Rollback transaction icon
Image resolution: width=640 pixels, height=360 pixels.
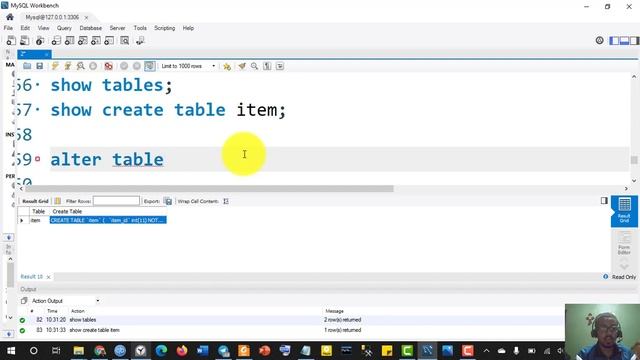pos(137,66)
